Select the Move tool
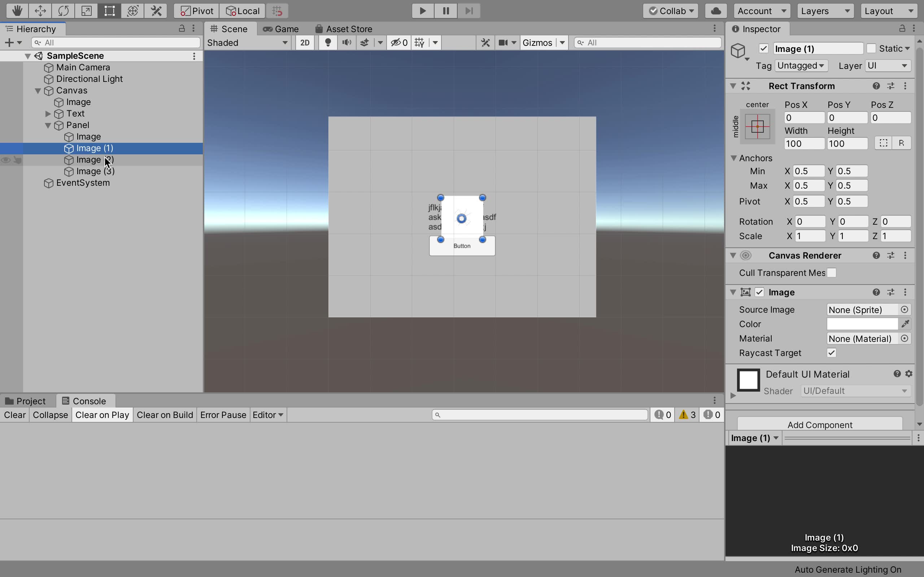Viewport: 924px width, 577px height. click(40, 11)
